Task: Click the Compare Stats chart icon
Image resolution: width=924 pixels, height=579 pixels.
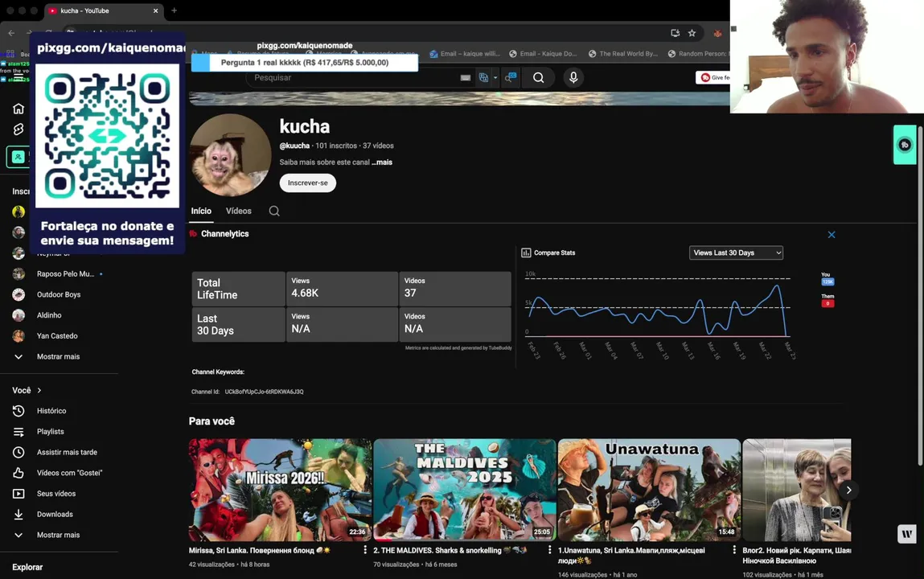Action: tap(526, 253)
